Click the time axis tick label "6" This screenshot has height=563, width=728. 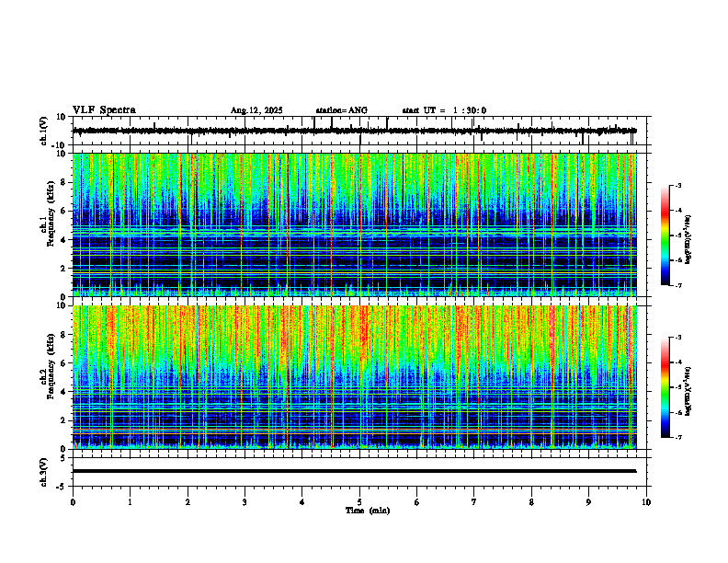click(x=417, y=502)
